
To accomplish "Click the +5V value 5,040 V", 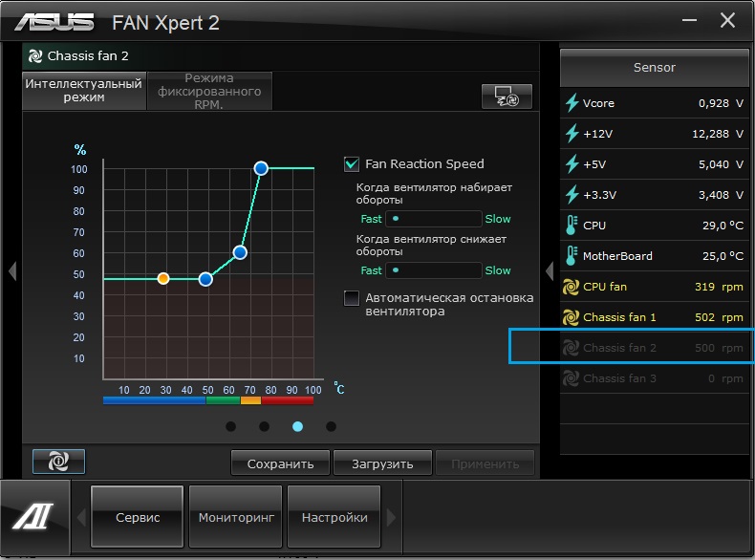I will pos(721,164).
